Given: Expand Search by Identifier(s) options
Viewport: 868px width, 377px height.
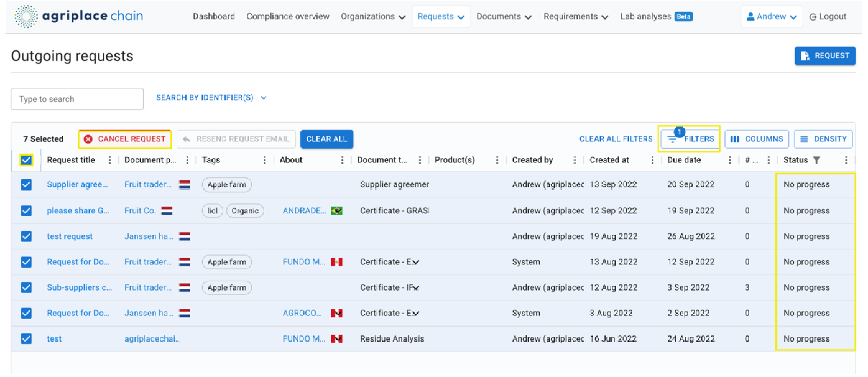Looking at the screenshot, I should pos(211,98).
